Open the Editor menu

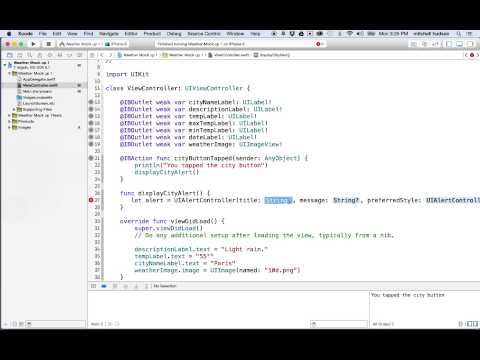pyautogui.click(x=131, y=34)
